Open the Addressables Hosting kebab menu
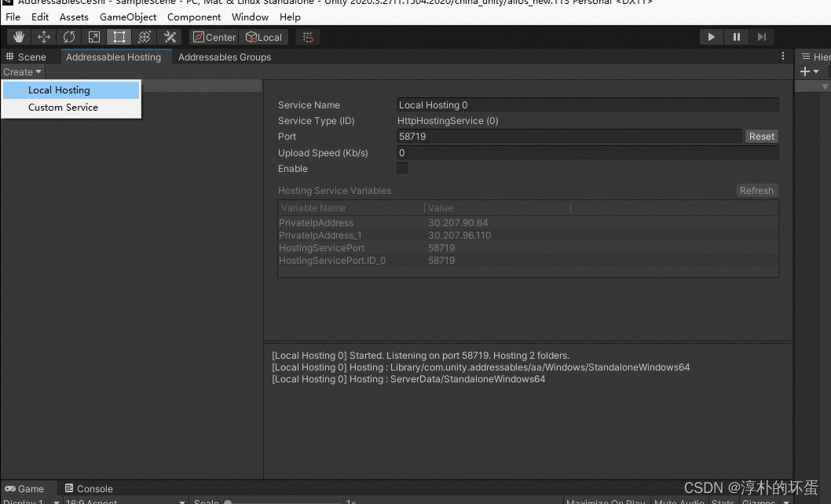831x504 pixels. click(x=783, y=56)
